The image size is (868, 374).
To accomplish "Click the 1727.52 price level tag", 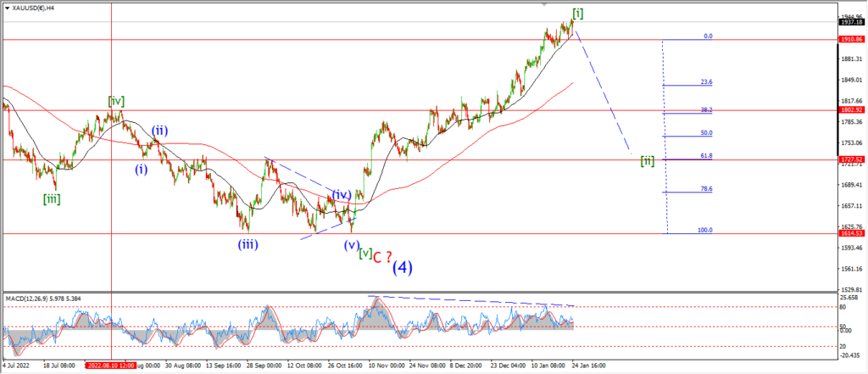I will click(851, 159).
